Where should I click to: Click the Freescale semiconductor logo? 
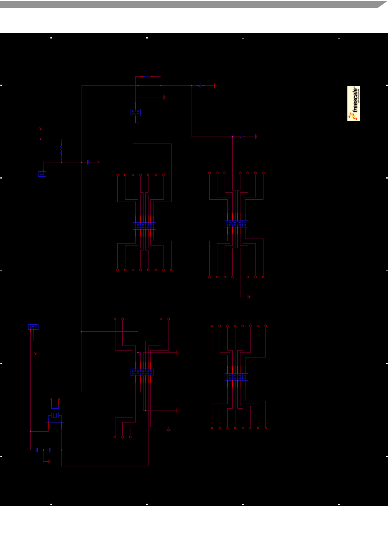(354, 104)
